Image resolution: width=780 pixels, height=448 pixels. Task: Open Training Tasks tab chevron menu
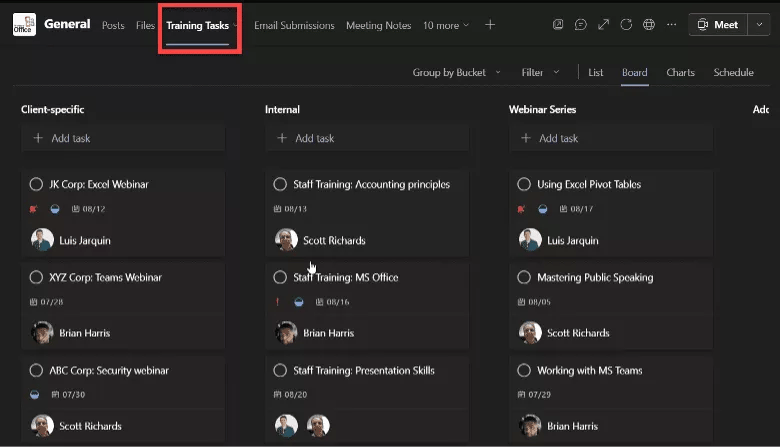[x=235, y=25]
